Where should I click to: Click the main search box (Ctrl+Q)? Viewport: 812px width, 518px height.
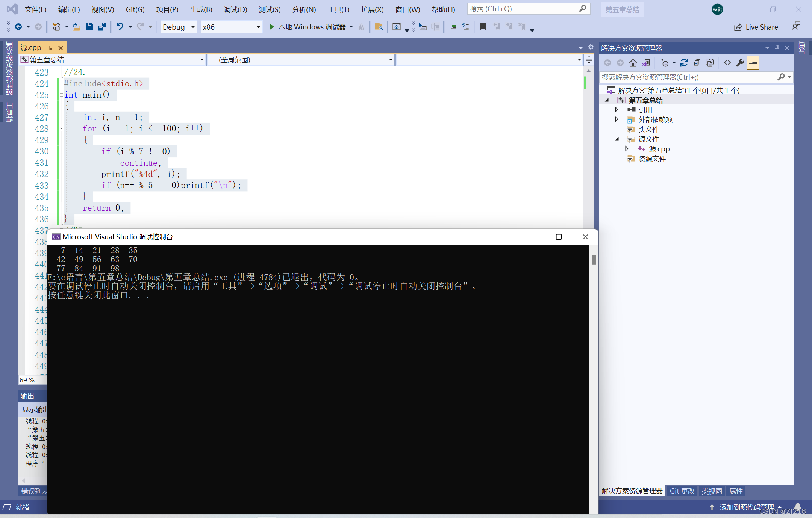click(528, 9)
